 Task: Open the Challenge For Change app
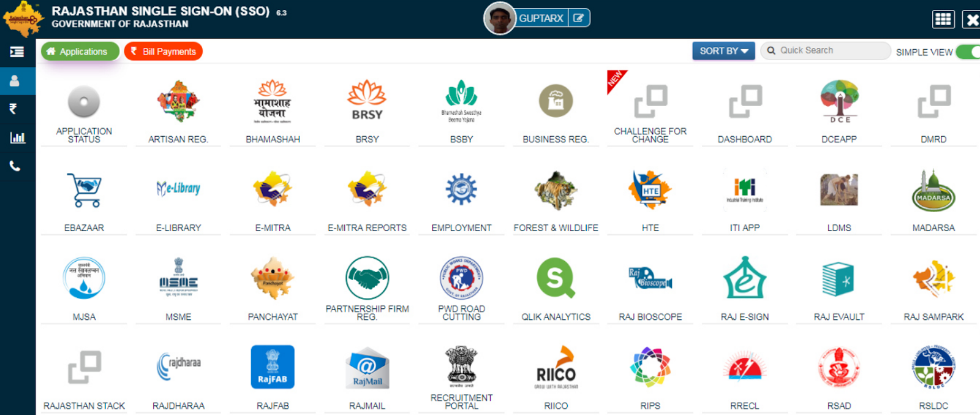[x=650, y=102]
